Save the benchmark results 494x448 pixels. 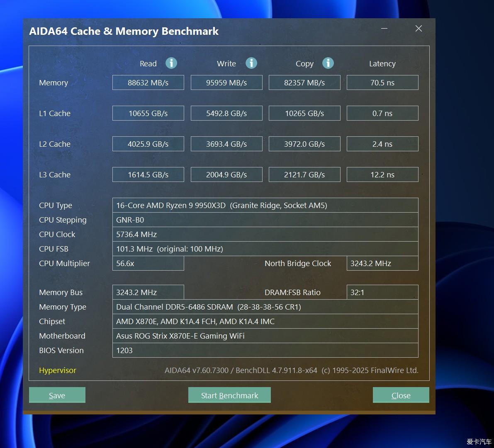pos(57,395)
